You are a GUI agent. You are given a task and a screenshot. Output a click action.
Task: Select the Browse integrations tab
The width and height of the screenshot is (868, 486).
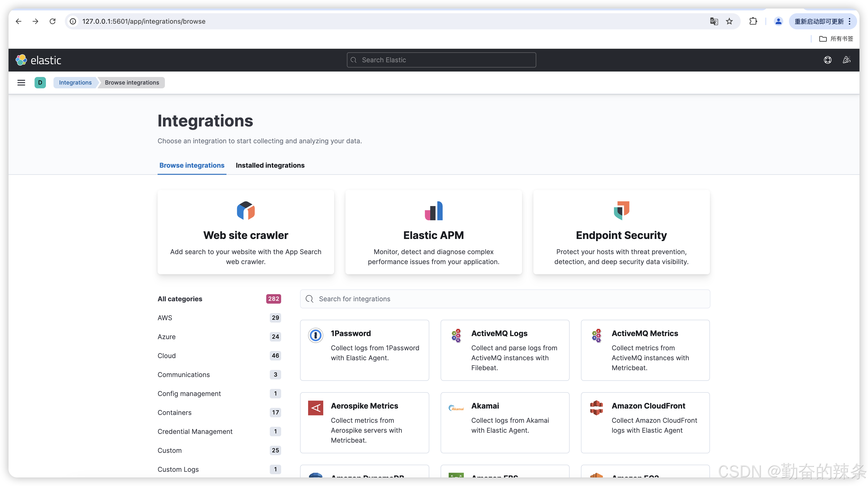point(192,165)
